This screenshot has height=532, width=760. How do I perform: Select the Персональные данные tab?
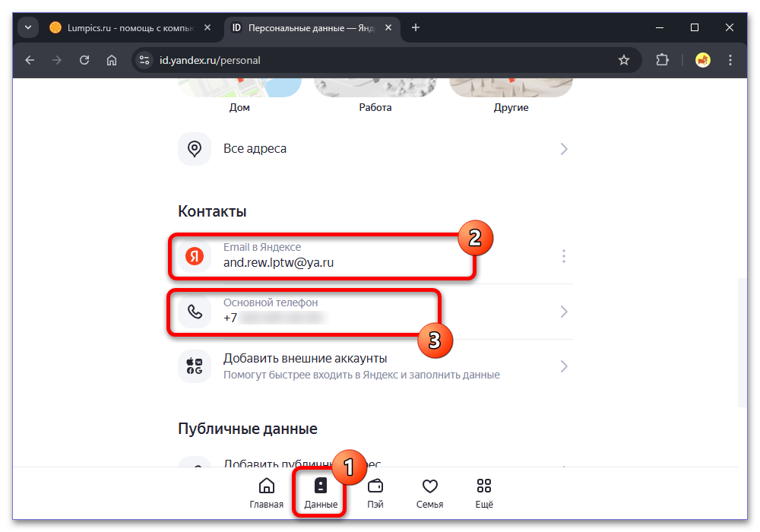point(311,27)
